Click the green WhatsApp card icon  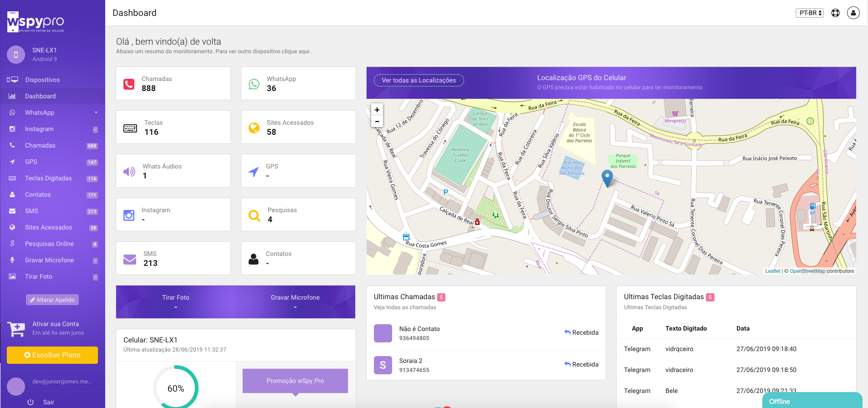pos(254,84)
